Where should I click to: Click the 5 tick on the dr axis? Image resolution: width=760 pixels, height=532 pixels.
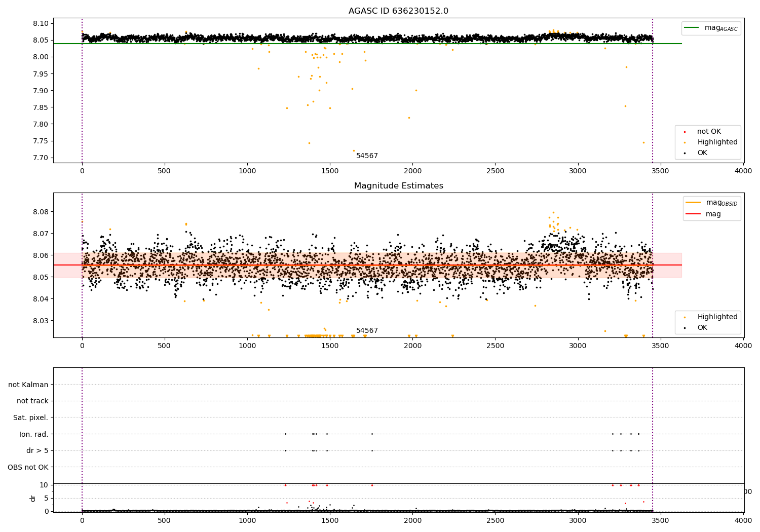(x=46, y=498)
